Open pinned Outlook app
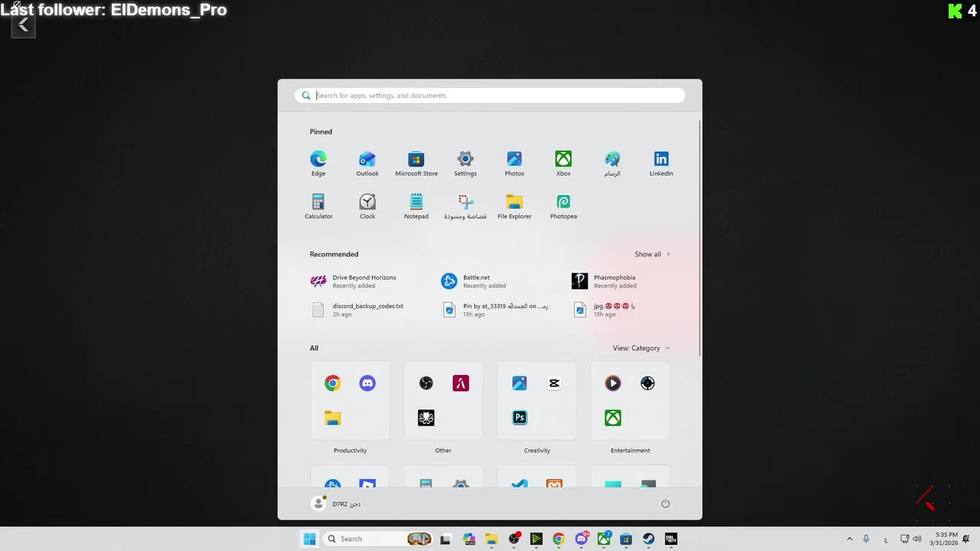 (x=367, y=163)
